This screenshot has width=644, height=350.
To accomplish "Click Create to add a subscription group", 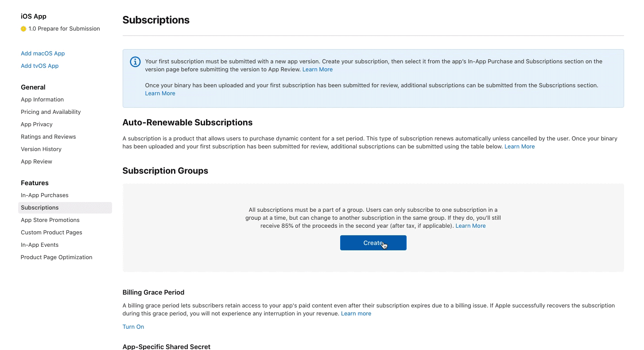I will point(373,243).
